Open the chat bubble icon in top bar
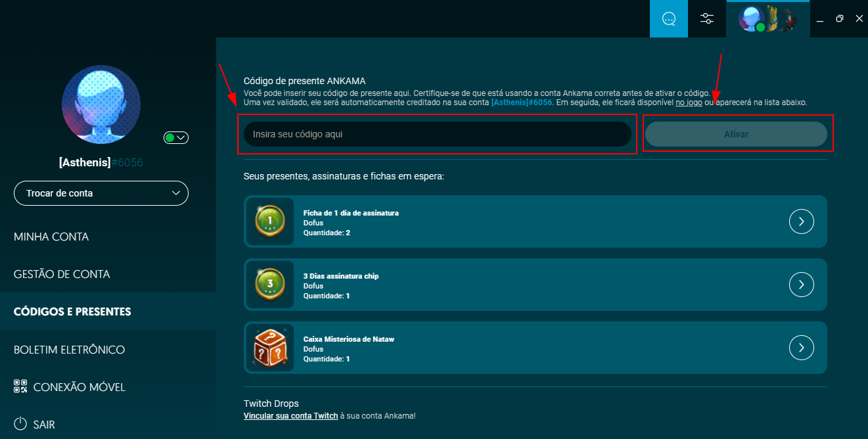 coord(669,18)
